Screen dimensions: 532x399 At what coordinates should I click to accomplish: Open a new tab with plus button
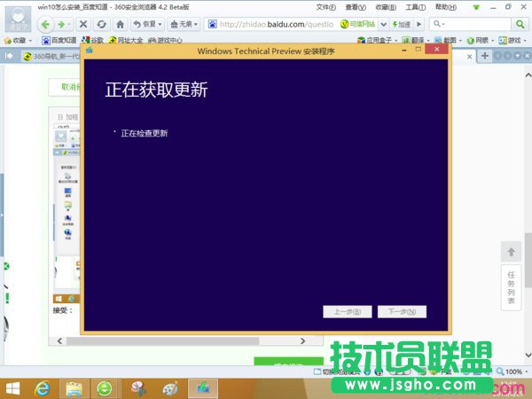click(x=484, y=56)
